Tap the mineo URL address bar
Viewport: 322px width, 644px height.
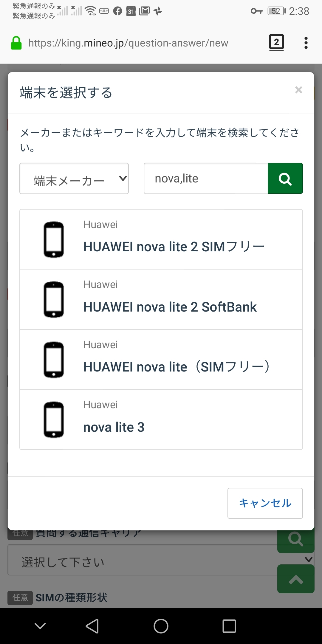[x=128, y=43]
